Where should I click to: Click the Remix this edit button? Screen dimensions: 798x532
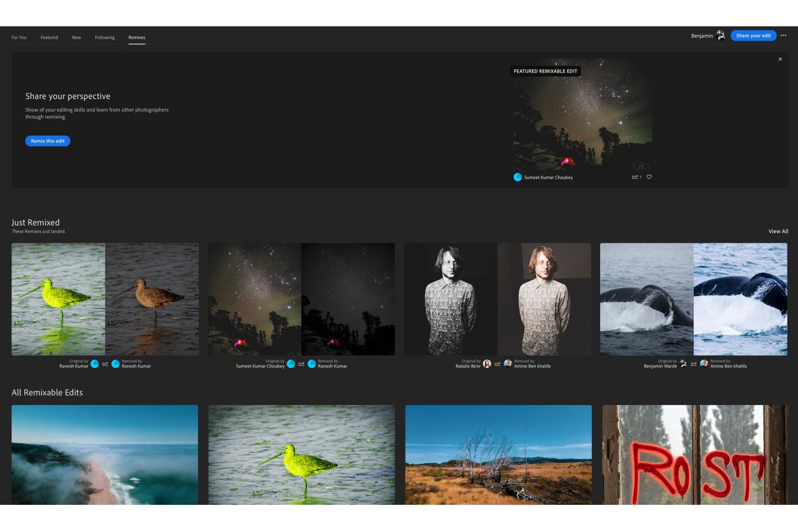tap(48, 141)
